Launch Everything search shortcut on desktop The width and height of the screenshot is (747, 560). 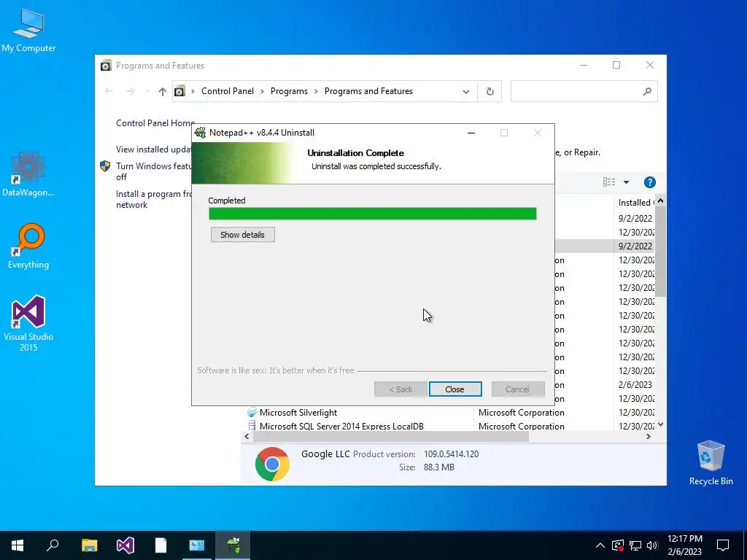28,246
